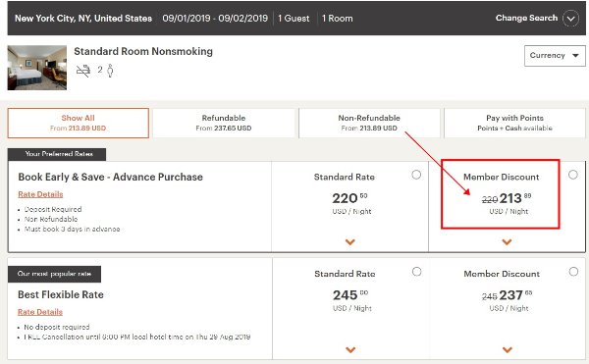The width and height of the screenshot is (589, 364).
Task: Expand the 213 USD Member Discount details chevron
Action: coord(507,242)
